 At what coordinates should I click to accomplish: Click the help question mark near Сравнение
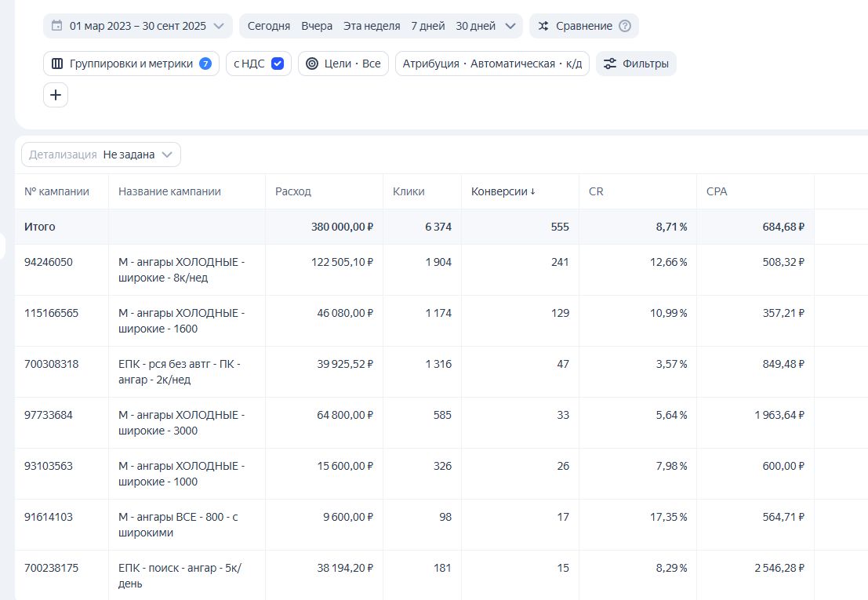click(x=625, y=26)
